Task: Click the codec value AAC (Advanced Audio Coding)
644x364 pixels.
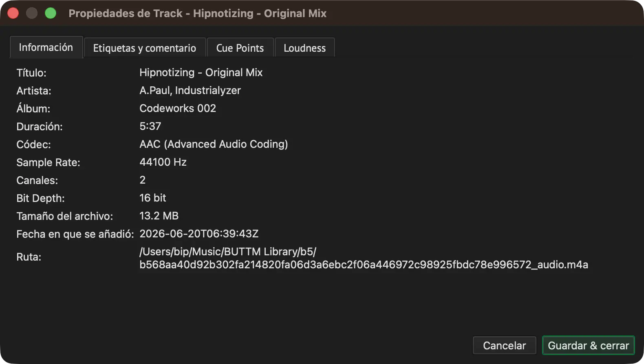Action: click(x=214, y=144)
